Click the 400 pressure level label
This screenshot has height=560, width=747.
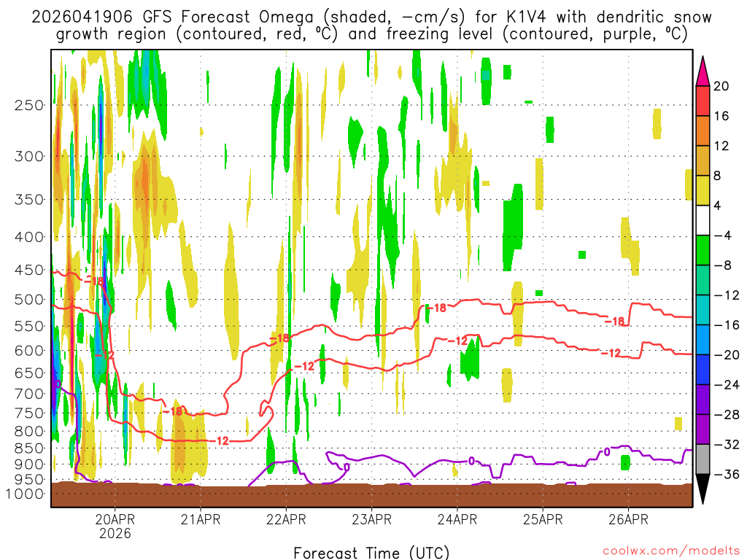29,237
